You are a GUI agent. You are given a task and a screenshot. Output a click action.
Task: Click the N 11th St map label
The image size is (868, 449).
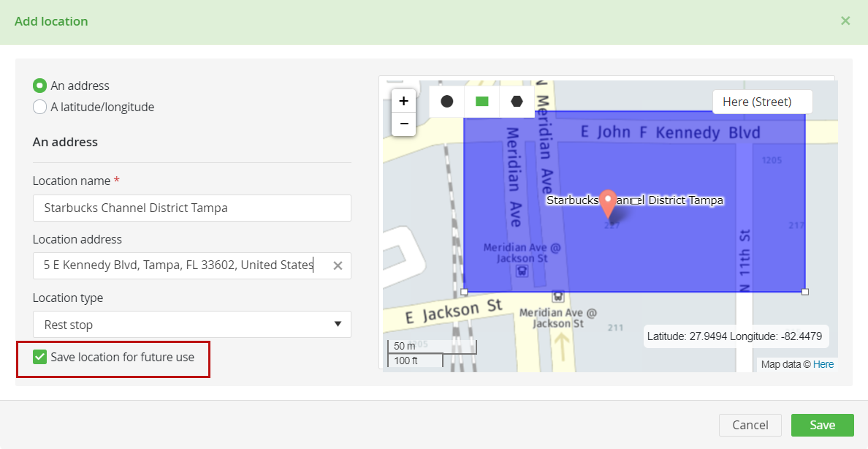point(745,260)
